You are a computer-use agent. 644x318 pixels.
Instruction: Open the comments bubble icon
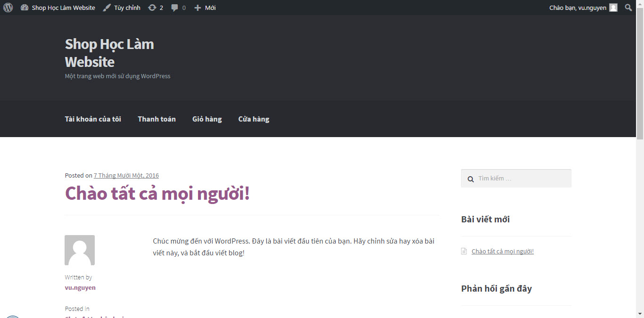point(178,8)
